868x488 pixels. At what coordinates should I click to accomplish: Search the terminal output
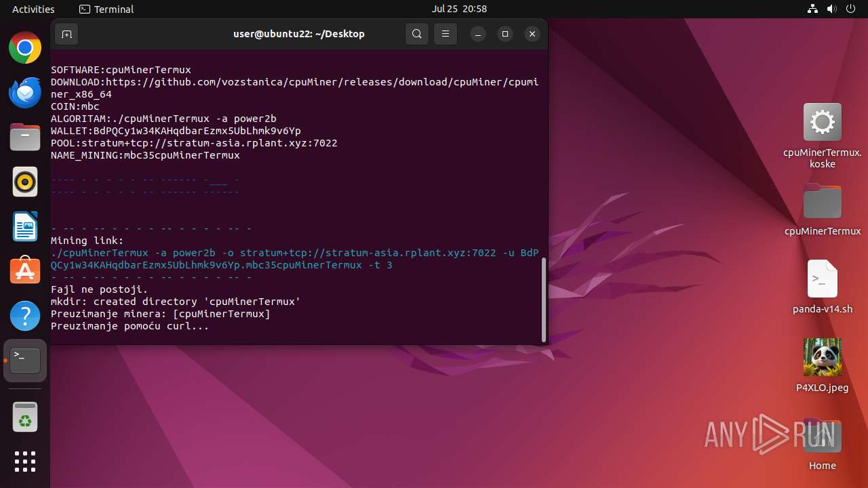pos(417,34)
